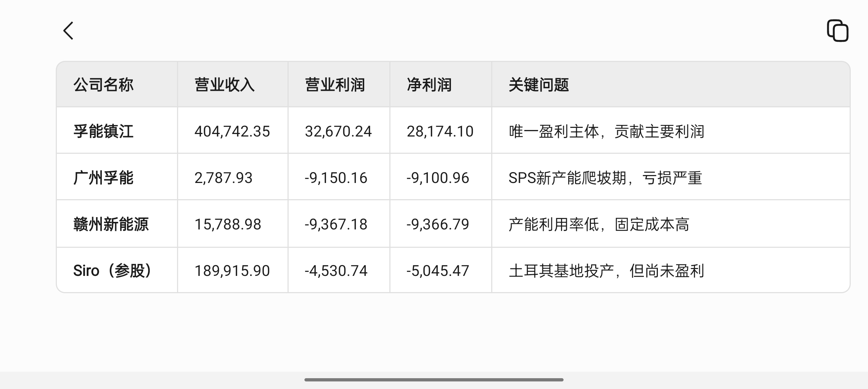The width and height of the screenshot is (868, 389).
Task: Tap the bottom home gesture bar
Action: tap(434, 380)
